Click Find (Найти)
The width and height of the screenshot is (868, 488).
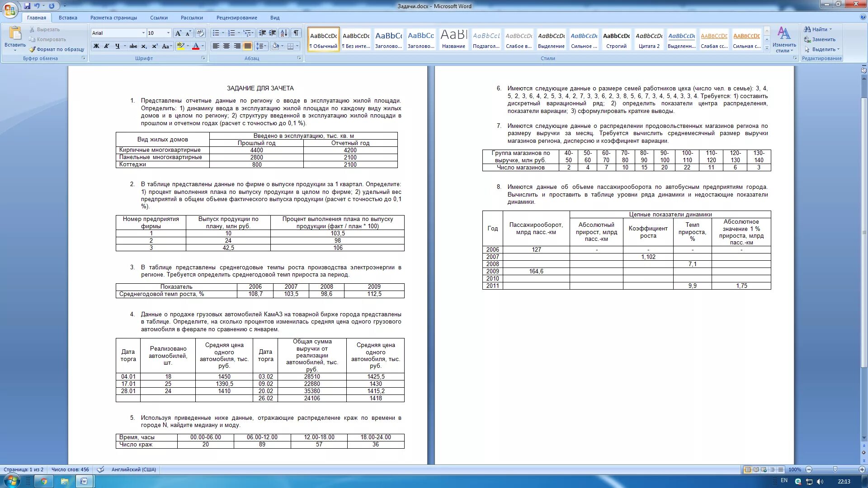(818, 29)
